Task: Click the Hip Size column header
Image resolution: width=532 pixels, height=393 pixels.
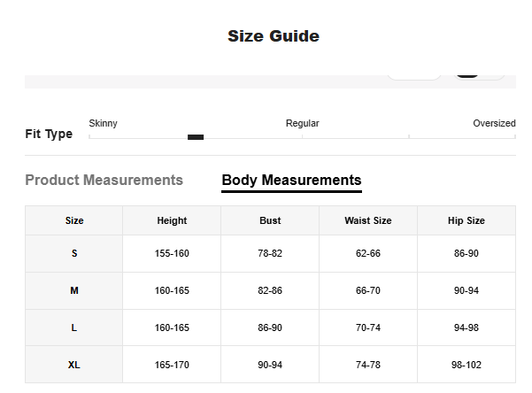Action: pyautogui.click(x=466, y=221)
